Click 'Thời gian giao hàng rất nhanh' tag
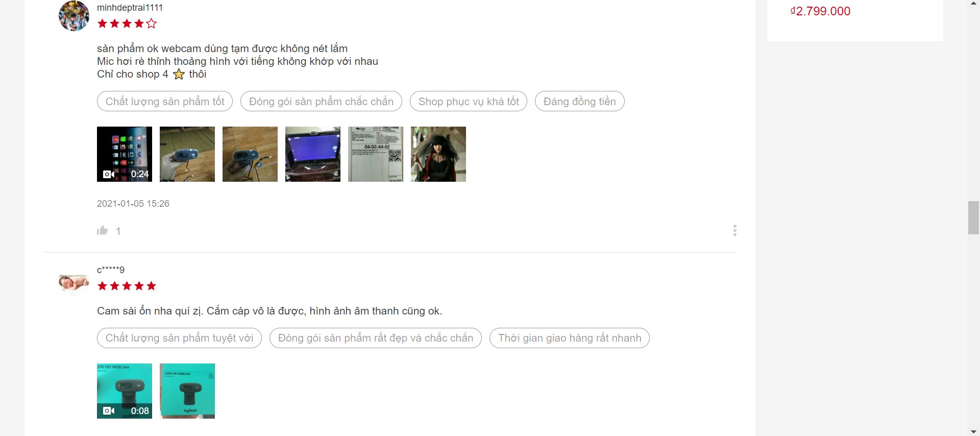This screenshot has width=980, height=436. coord(569,338)
